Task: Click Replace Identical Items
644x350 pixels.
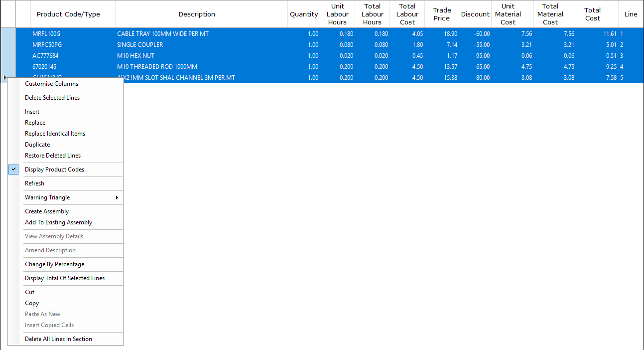Action: click(55, 134)
